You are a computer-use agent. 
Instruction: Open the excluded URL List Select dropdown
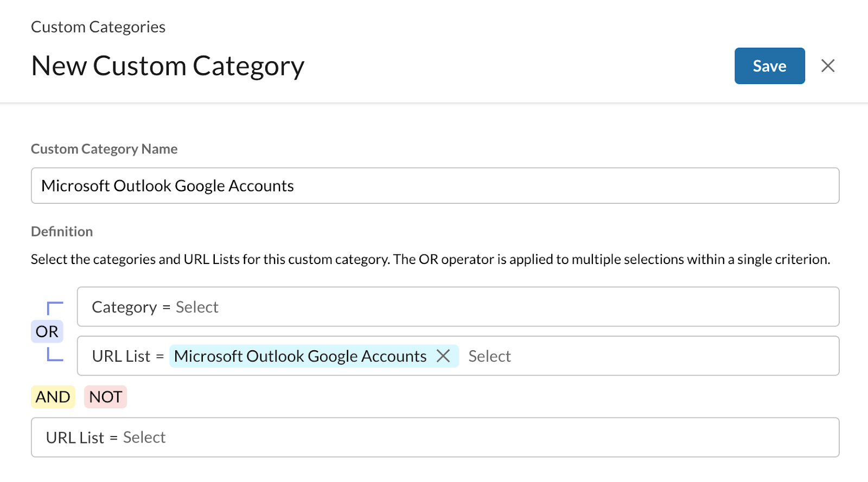[435, 437]
